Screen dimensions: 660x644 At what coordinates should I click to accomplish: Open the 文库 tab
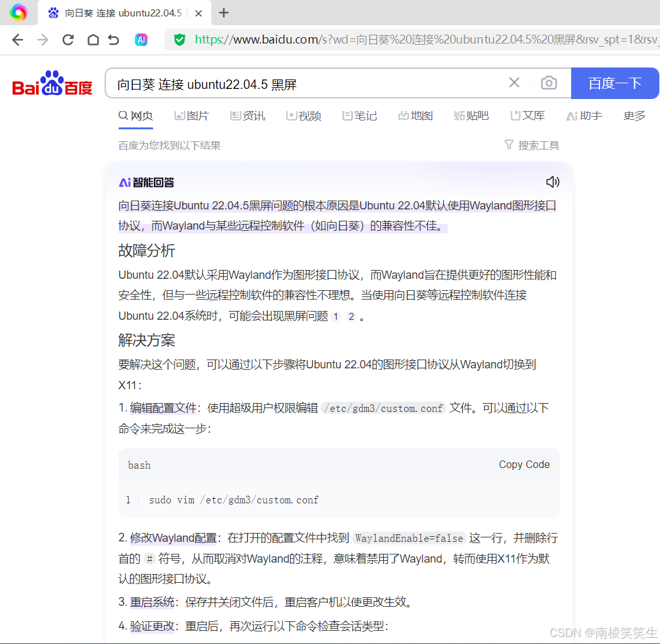click(528, 115)
